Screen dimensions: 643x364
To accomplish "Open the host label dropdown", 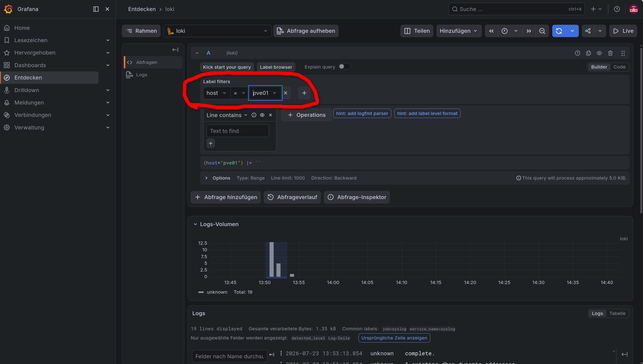I will 217,93.
